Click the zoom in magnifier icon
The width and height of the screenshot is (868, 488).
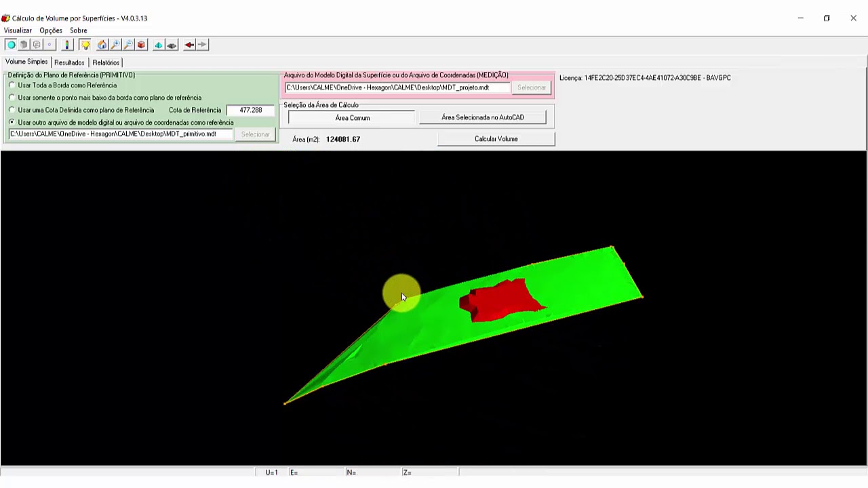(x=115, y=45)
